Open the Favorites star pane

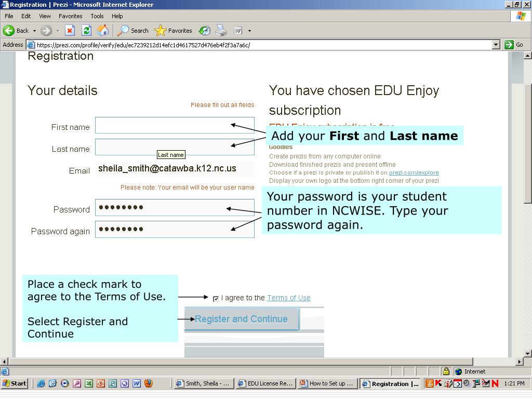173,31
